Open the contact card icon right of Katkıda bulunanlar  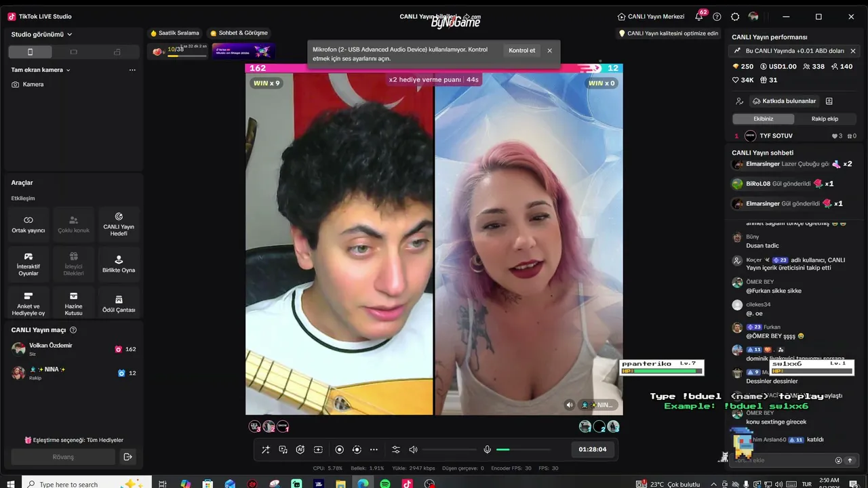click(x=829, y=101)
